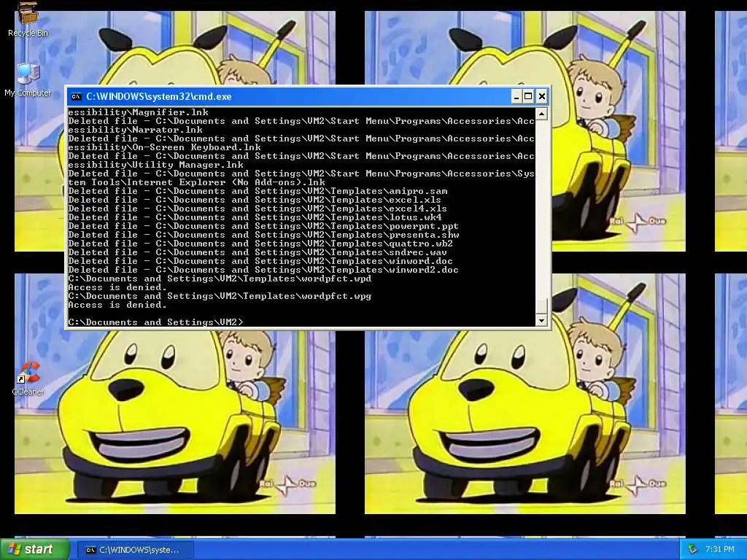Click the first 'Access is denied.' message
The width and height of the screenshot is (747, 560).
click(117, 287)
